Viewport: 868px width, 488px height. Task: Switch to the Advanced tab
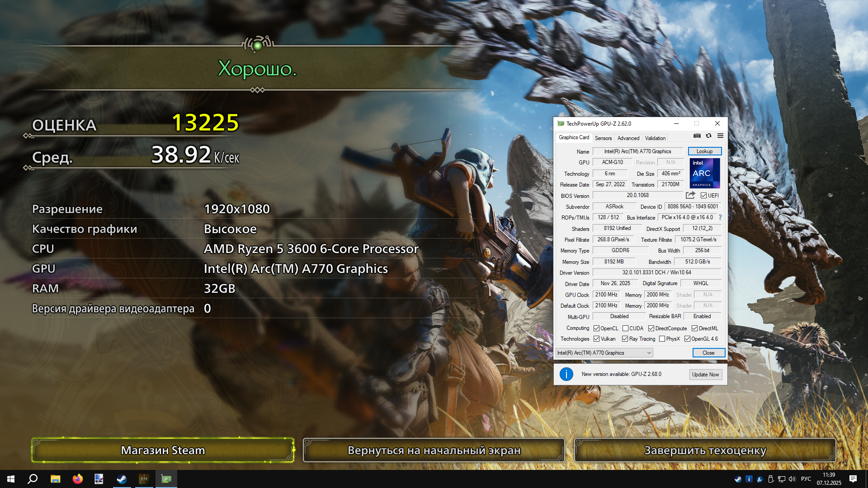pos(628,138)
